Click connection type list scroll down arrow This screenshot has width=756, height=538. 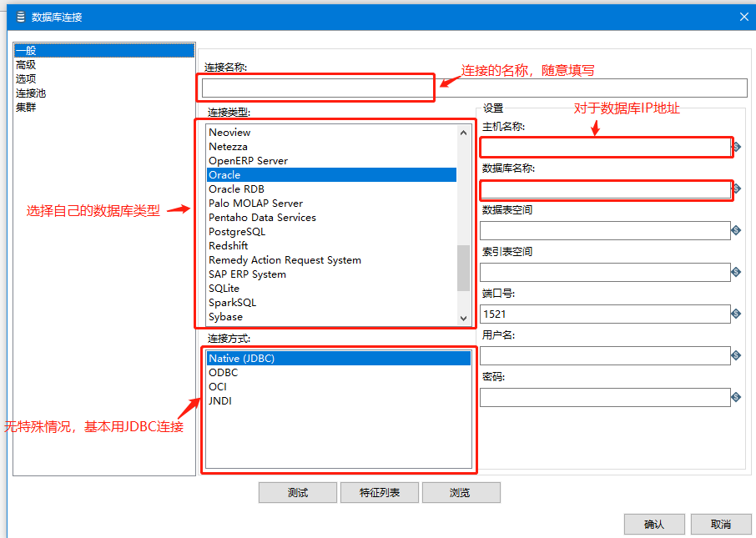pos(463,318)
